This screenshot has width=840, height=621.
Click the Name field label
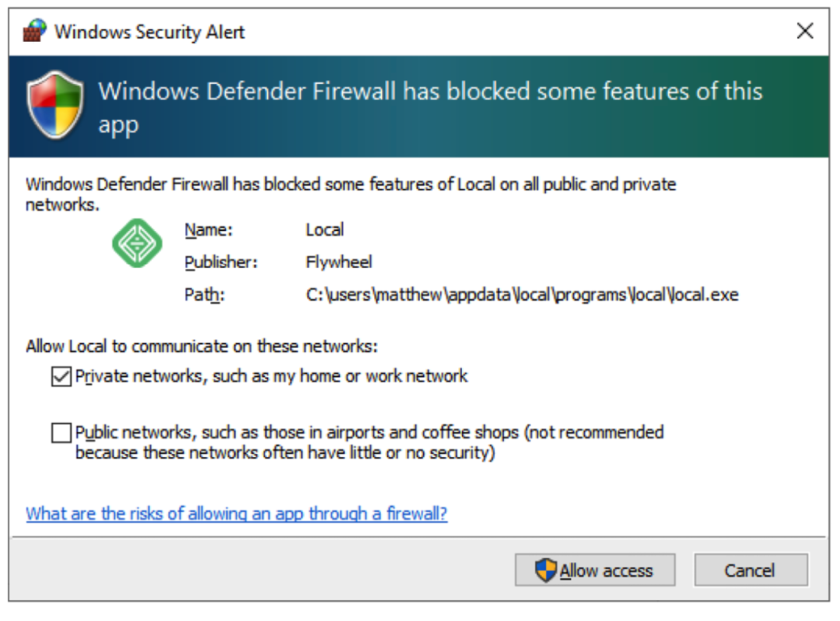click(x=208, y=230)
